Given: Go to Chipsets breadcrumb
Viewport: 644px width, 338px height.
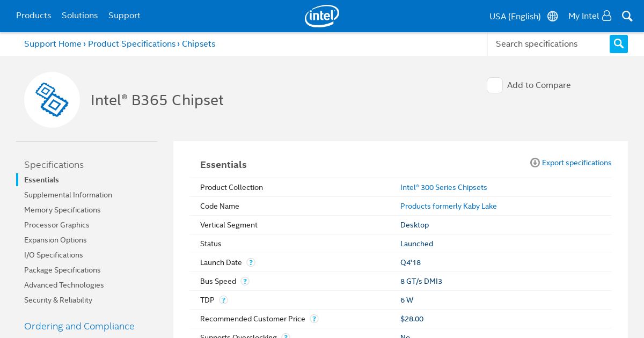Looking at the screenshot, I should [x=199, y=44].
